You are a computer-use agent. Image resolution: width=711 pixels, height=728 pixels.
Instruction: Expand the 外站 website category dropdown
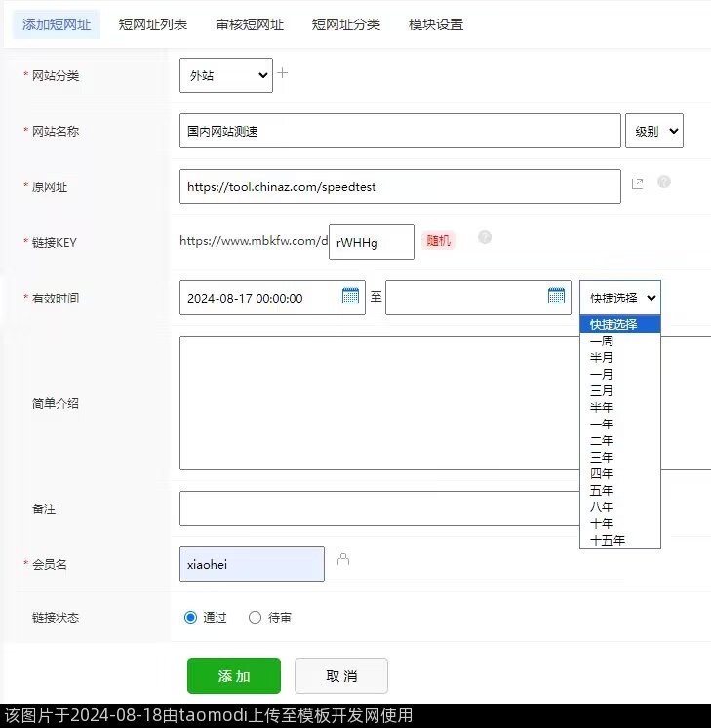point(225,75)
